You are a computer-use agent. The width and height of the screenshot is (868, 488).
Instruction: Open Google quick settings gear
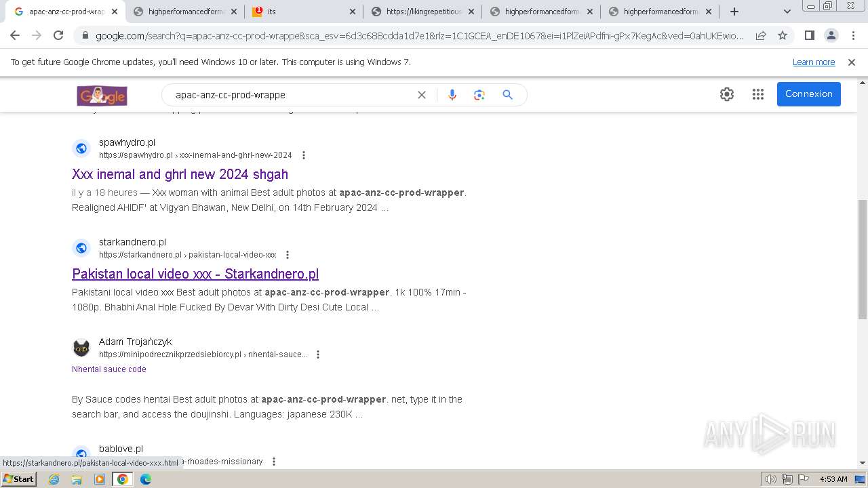coord(727,94)
